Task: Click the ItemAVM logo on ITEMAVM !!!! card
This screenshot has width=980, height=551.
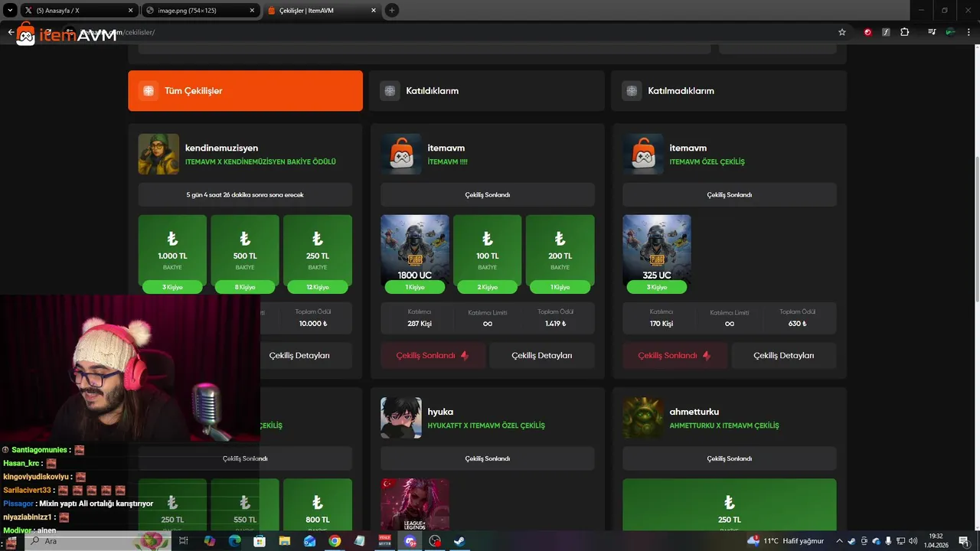Action: coord(401,154)
